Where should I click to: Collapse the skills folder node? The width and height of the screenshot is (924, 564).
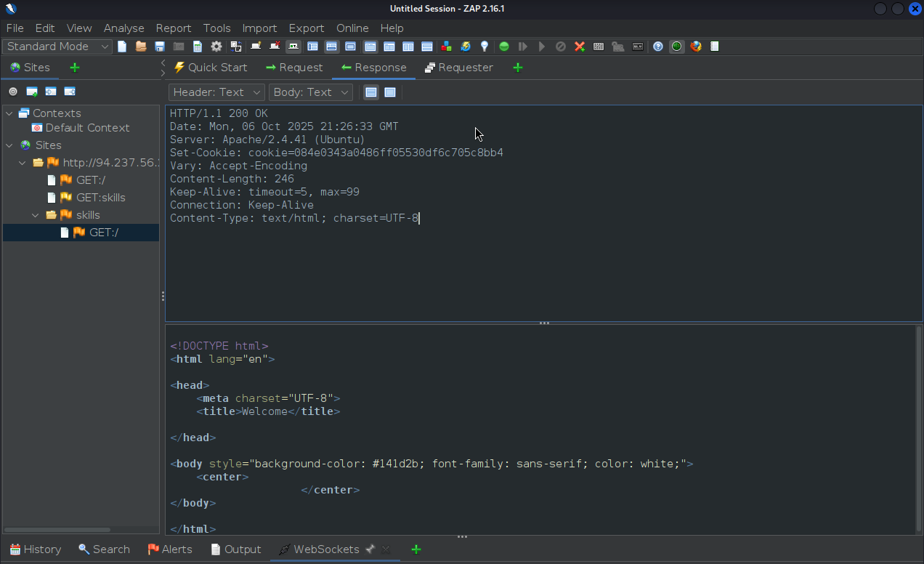click(x=36, y=215)
